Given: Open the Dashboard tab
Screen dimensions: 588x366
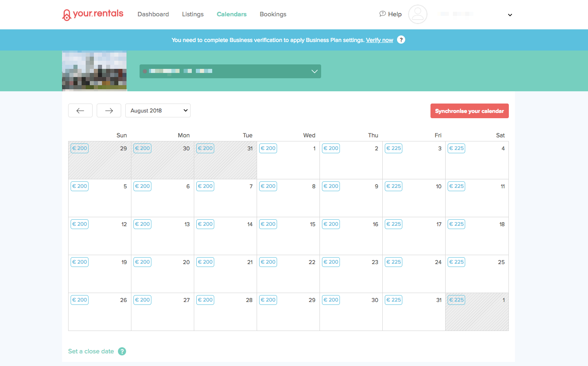Looking at the screenshot, I should 153,14.
